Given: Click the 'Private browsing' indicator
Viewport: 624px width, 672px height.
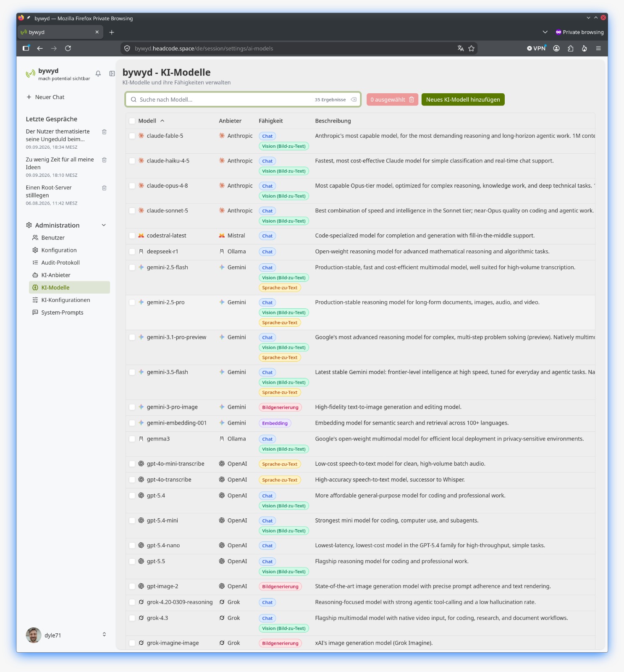Looking at the screenshot, I should (579, 32).
